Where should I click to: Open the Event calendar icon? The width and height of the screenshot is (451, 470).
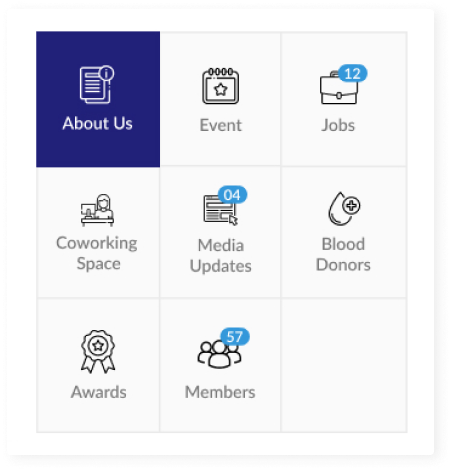pyautogui.click(x=220, y=86)
